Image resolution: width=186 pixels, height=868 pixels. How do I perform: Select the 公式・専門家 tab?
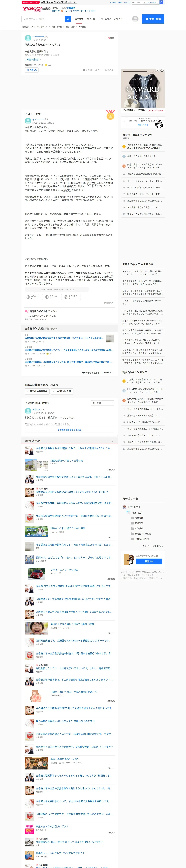[x=105, y=19]
